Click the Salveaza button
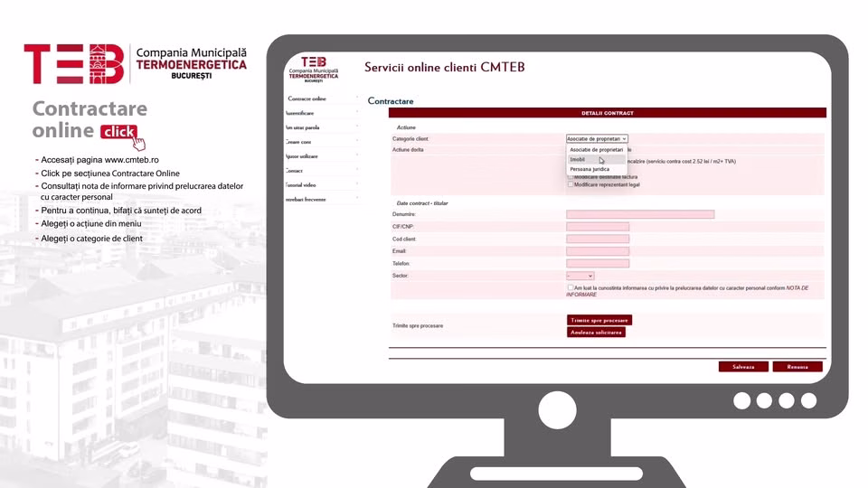Screen dimensions: 868x488 tap(743, 367)
